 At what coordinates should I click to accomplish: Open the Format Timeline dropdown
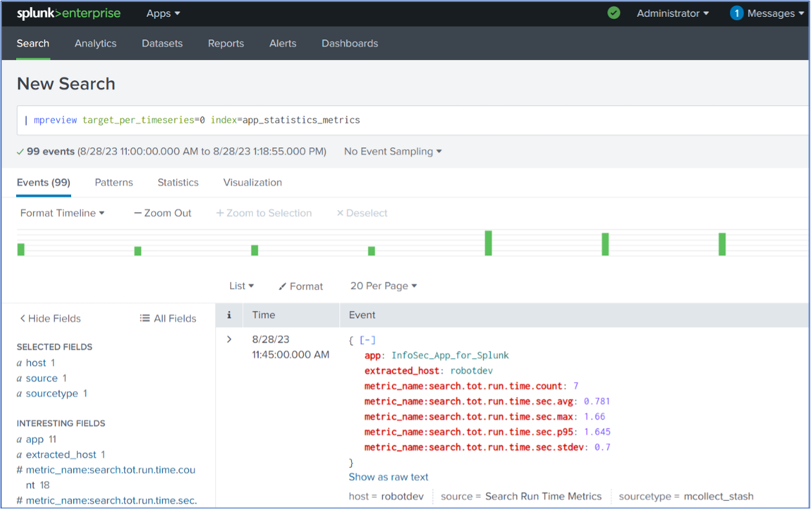[x=62, y=213]
